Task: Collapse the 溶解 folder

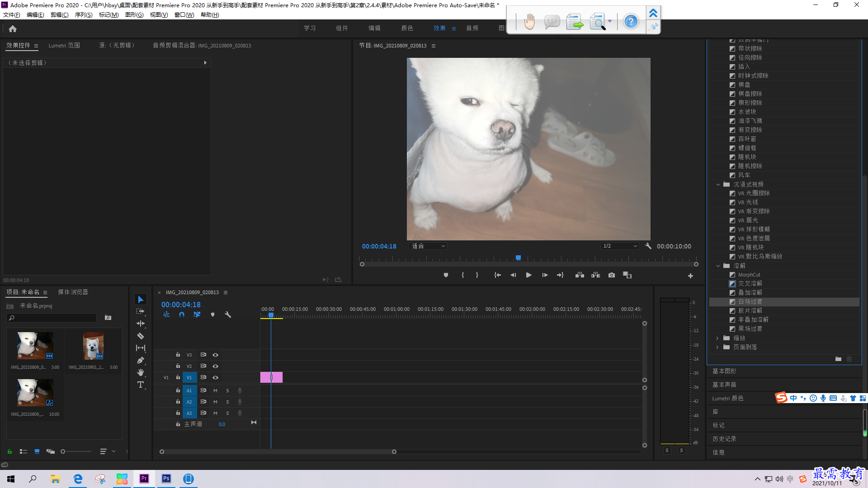Action: pos(718,266)
